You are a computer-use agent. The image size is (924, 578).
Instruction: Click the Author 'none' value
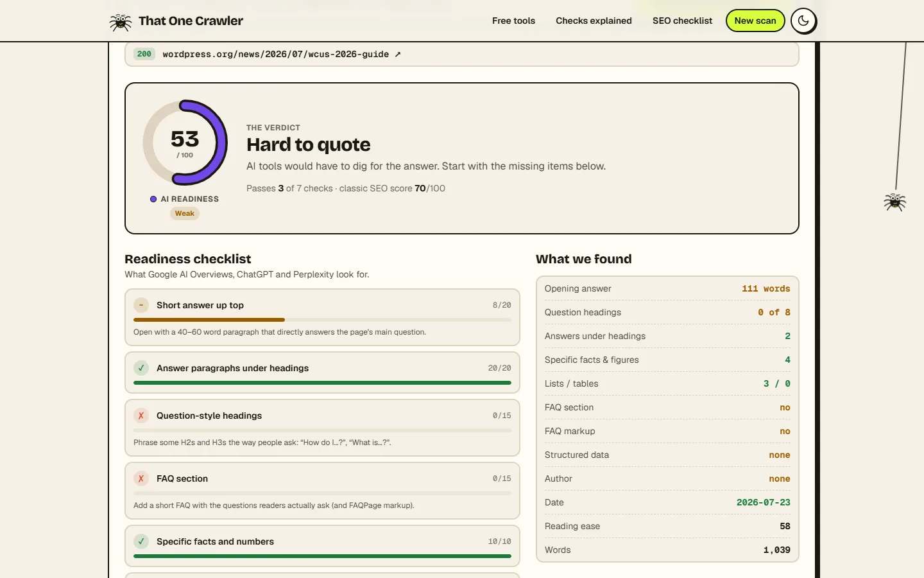click(x=780, y=479)
